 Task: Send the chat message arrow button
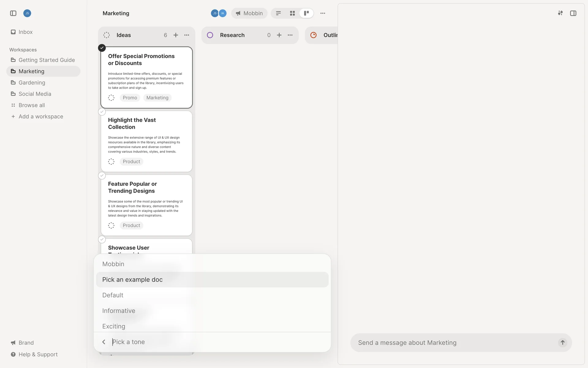562,343
